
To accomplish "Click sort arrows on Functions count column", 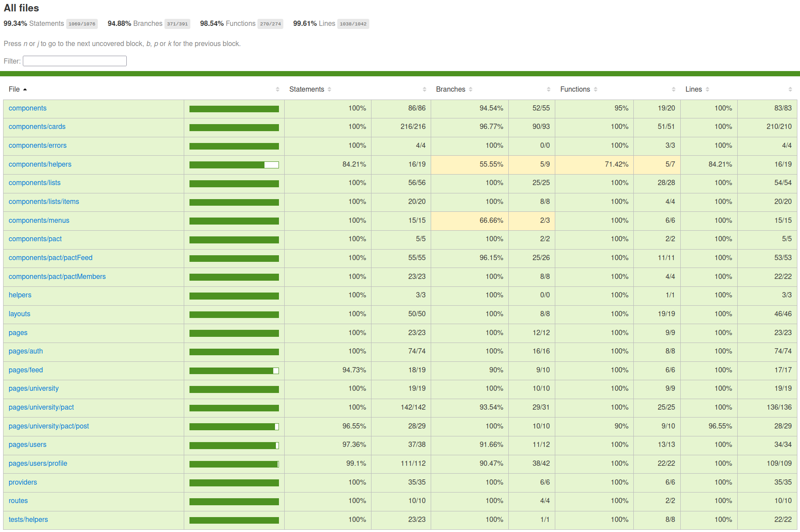I will coord(673,89).
